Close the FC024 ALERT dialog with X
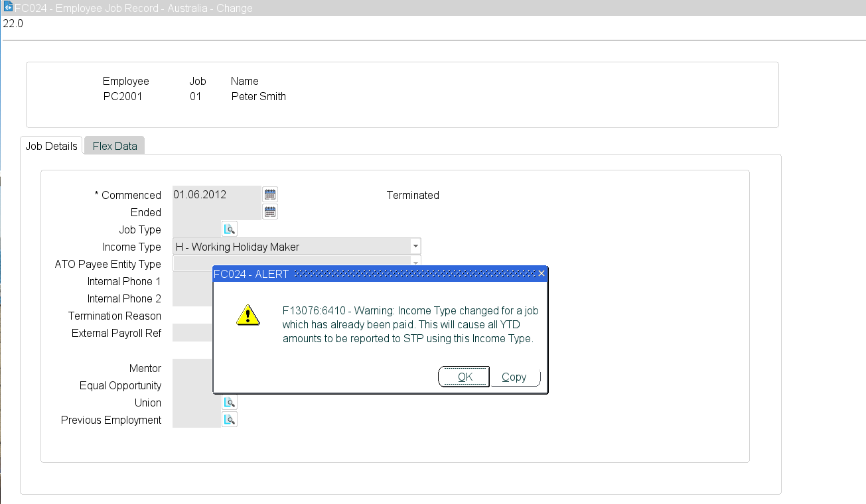Viewport: 866px width, 504px height. point(541,274)
